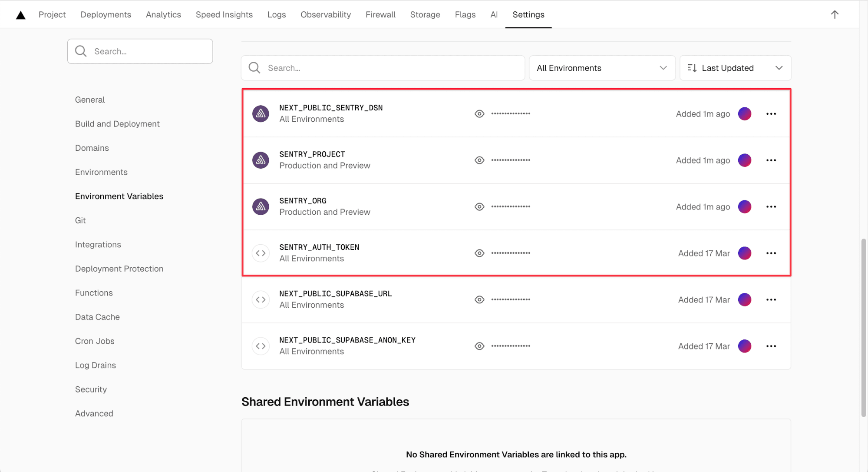Open more options for NEXT_PUBLIC_SUPABASE_ANON_KEY

click(771, 346)
